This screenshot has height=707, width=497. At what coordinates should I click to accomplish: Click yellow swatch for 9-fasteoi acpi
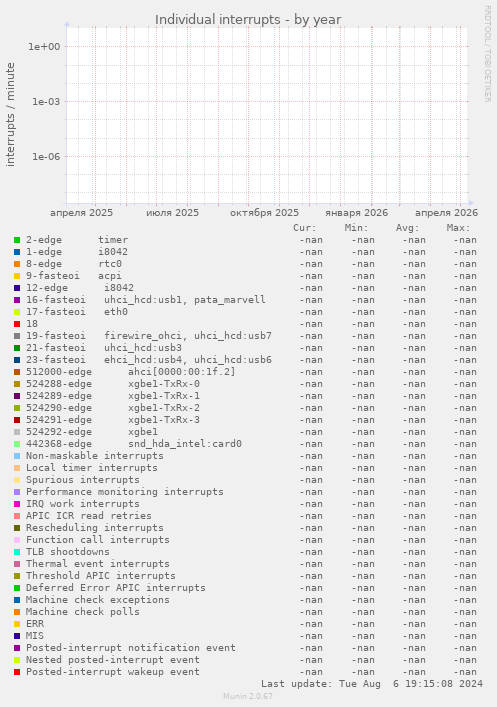tap(17, 276)
